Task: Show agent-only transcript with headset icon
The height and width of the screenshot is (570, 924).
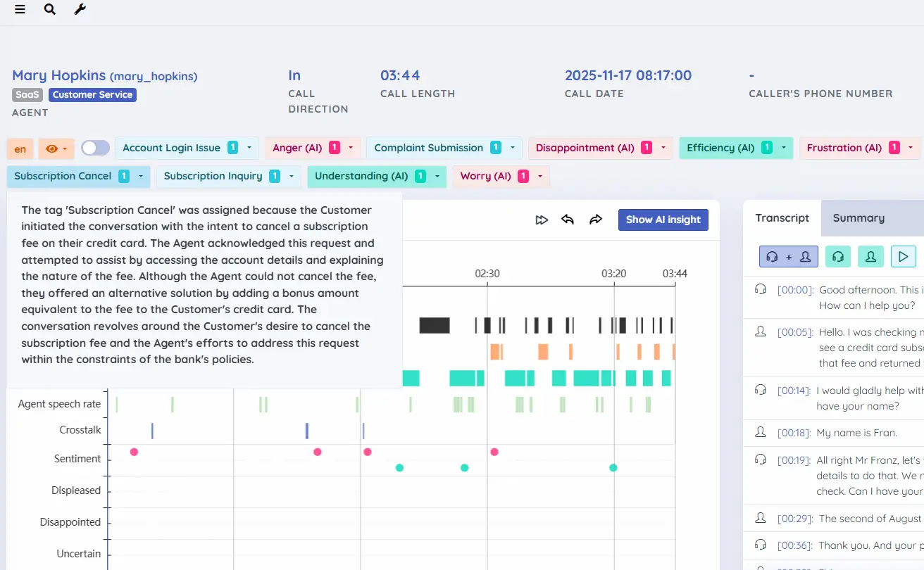Action: 838,257
